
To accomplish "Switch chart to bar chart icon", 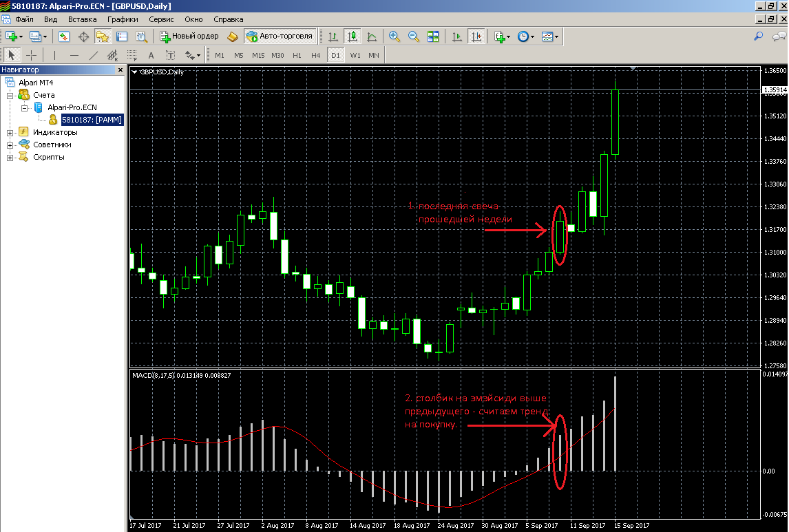I will 333,36.
